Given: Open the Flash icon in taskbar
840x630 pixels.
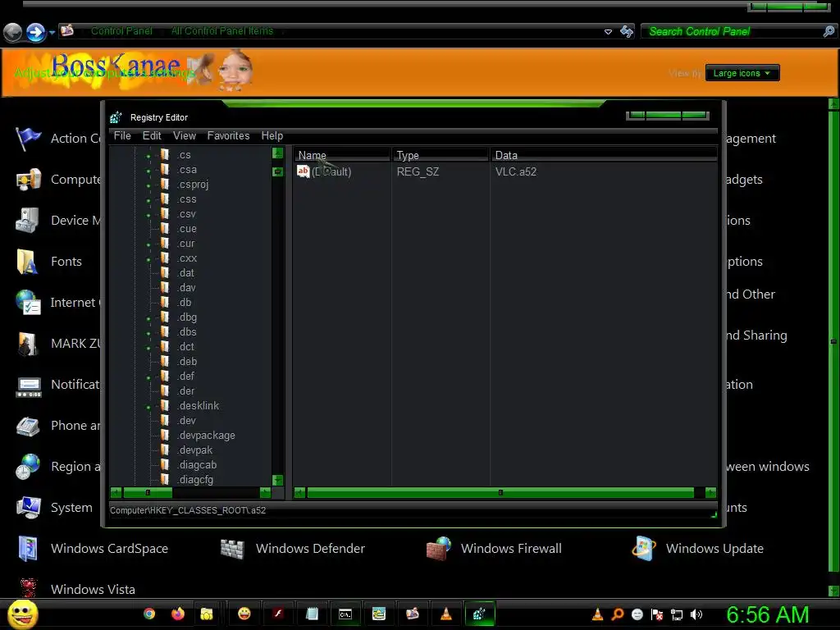Looking at the screenshot, I should click(278, 614).
